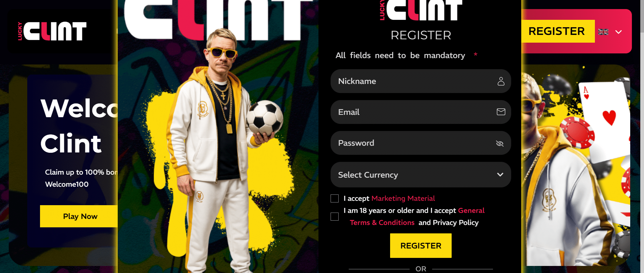Open the Select Currency dropdown

click(421, 175)
